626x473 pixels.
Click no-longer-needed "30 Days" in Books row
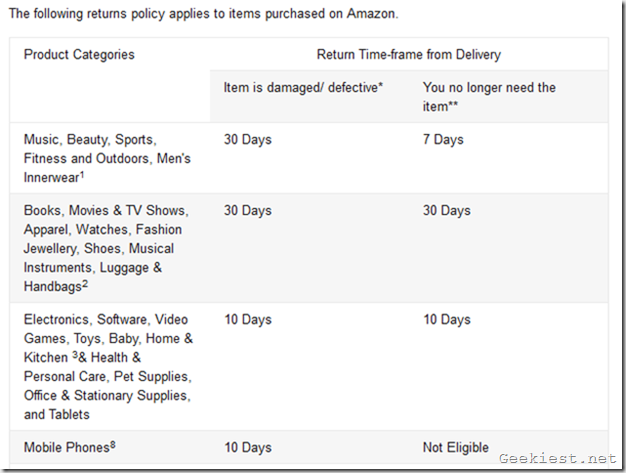(447, 210)
